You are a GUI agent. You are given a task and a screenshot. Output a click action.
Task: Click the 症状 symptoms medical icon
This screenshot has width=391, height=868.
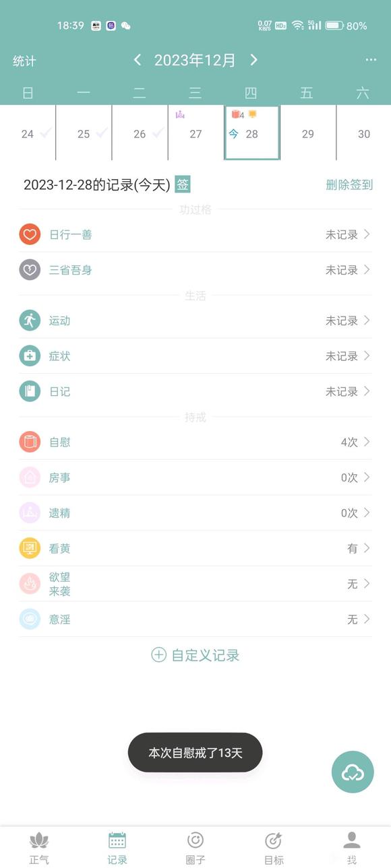30,356
